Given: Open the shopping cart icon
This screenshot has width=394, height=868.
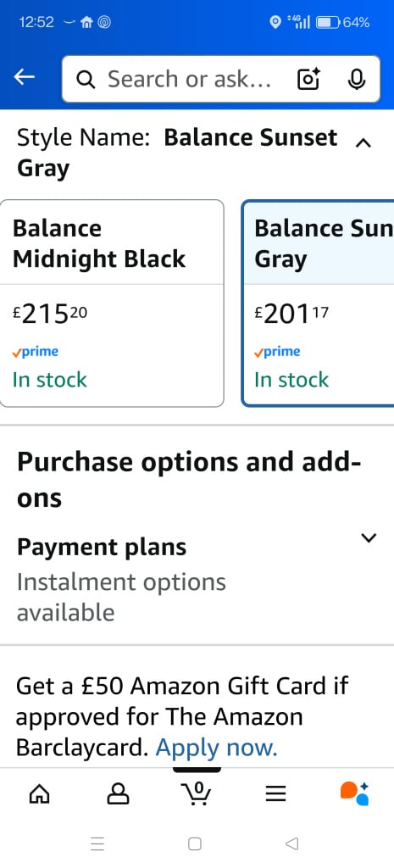Looking at the screenshot, I should tap(197, 793).
